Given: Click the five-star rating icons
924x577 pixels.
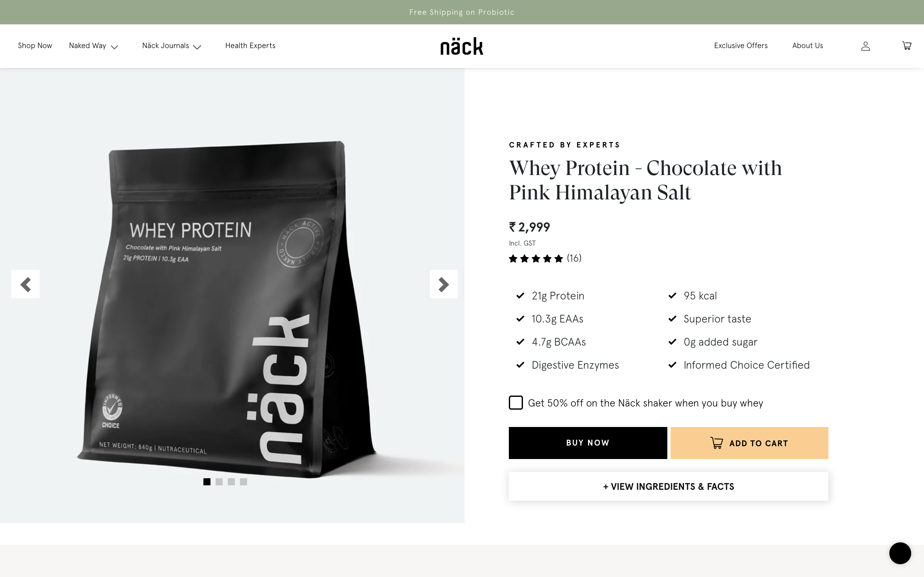Looking at the screenshot, I should coord(536,259).
